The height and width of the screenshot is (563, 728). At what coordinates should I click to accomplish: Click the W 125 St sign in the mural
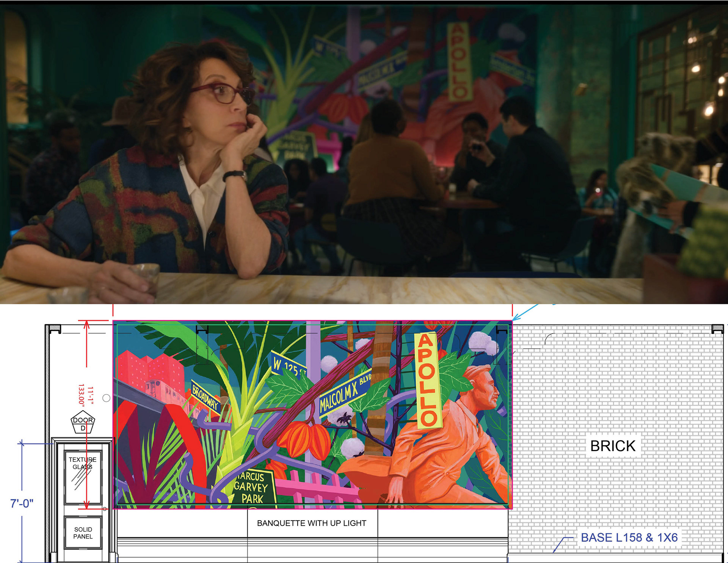coord(289,365)
